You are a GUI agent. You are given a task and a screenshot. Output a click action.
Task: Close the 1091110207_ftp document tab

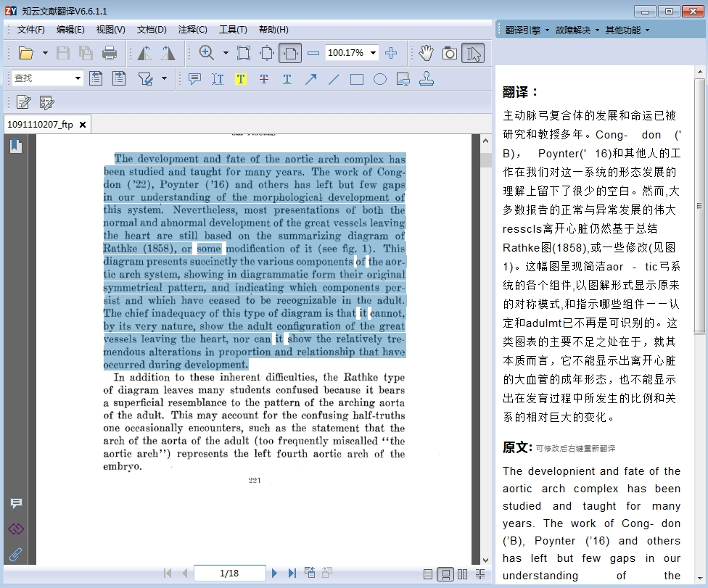tap(83, 125)
